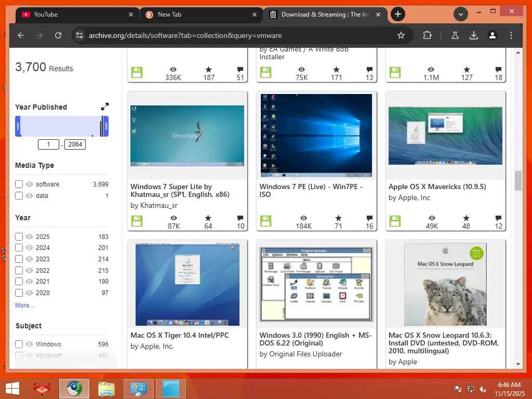Open Chrome three-dot menu
Image resolution: width=532 pixels, height=399 pixels.
511,35
